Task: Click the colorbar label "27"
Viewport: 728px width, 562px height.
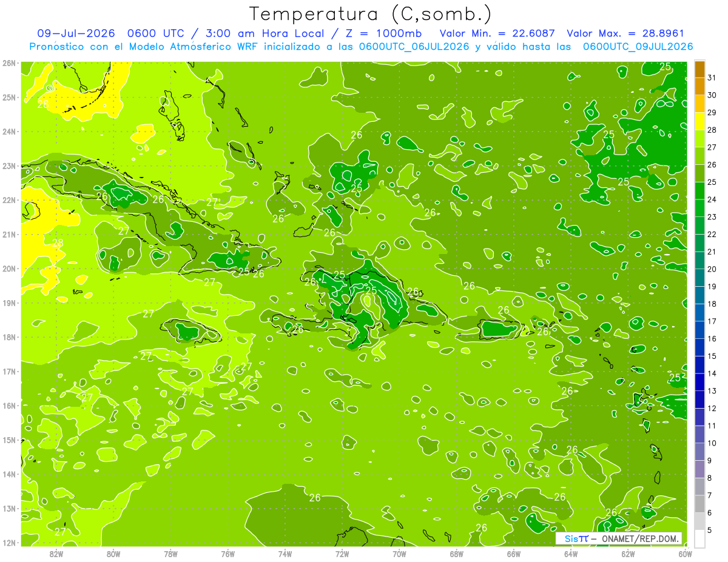Action: coord(712,147)
